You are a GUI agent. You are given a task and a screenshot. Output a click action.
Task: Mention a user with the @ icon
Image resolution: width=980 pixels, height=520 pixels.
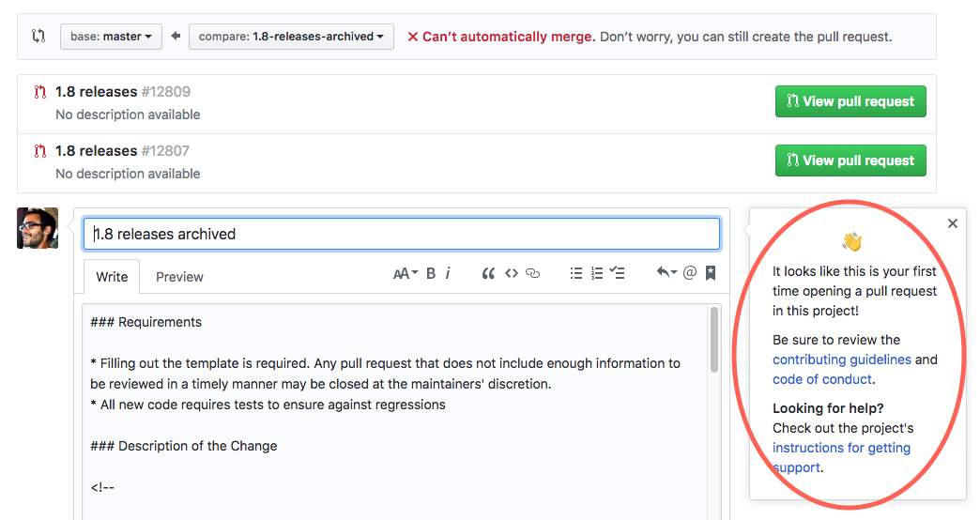coord(689,273)
